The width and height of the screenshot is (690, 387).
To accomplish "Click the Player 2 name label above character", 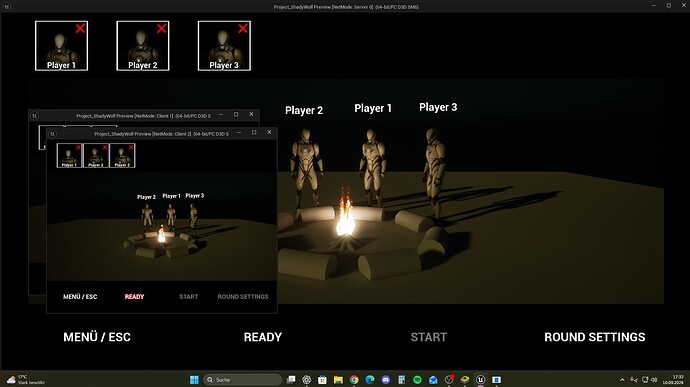I will [x=304, y=111].
